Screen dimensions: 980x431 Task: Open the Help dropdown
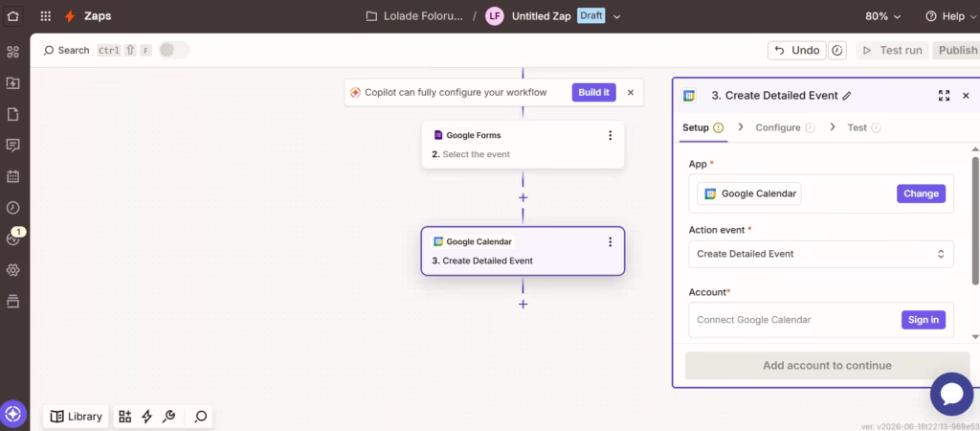click(952, 16)
